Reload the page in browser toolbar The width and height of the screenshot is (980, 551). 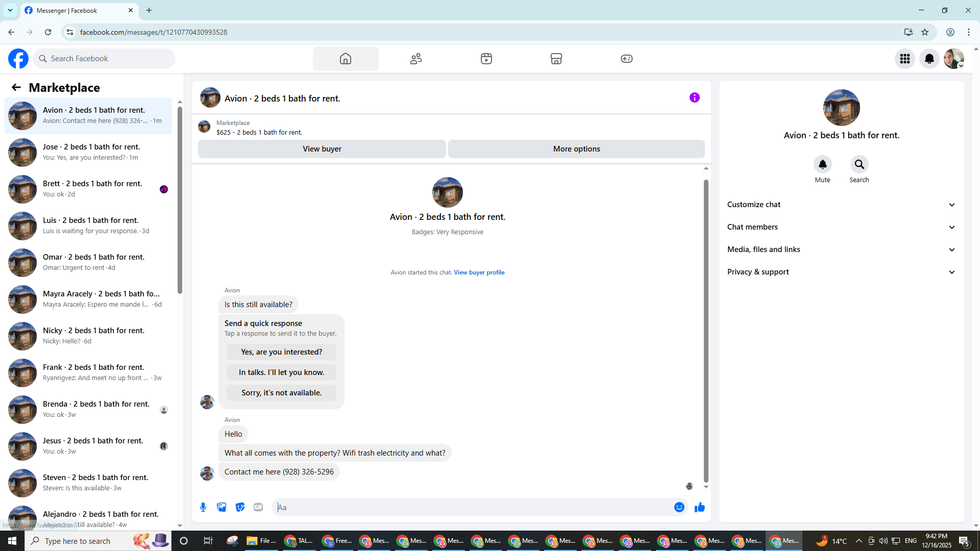tap(48, 32)
